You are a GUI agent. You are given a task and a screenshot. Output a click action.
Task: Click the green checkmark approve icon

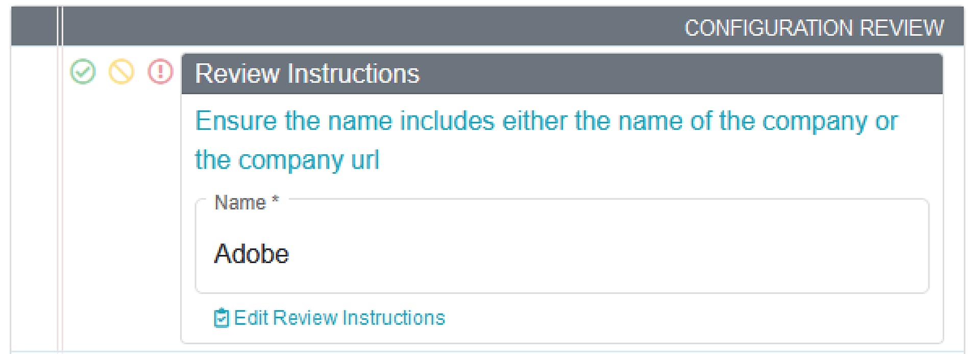[83, 72]
